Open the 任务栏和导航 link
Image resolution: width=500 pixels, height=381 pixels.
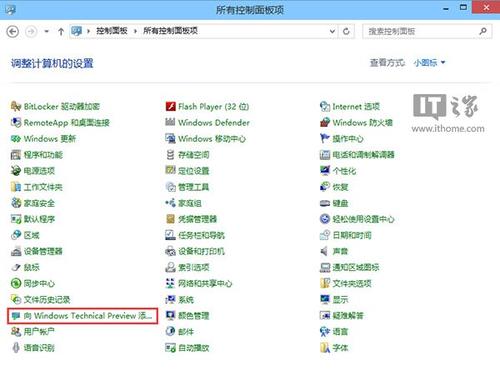202,235
